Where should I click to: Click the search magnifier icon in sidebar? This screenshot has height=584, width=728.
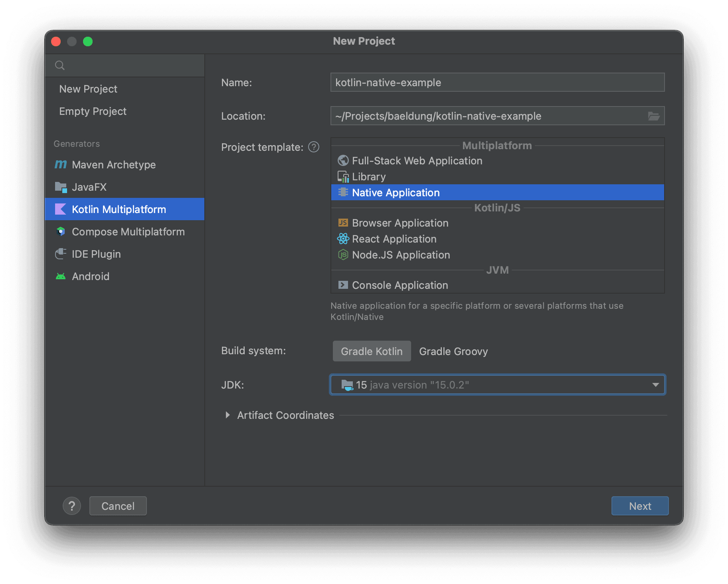click(60, 65)
